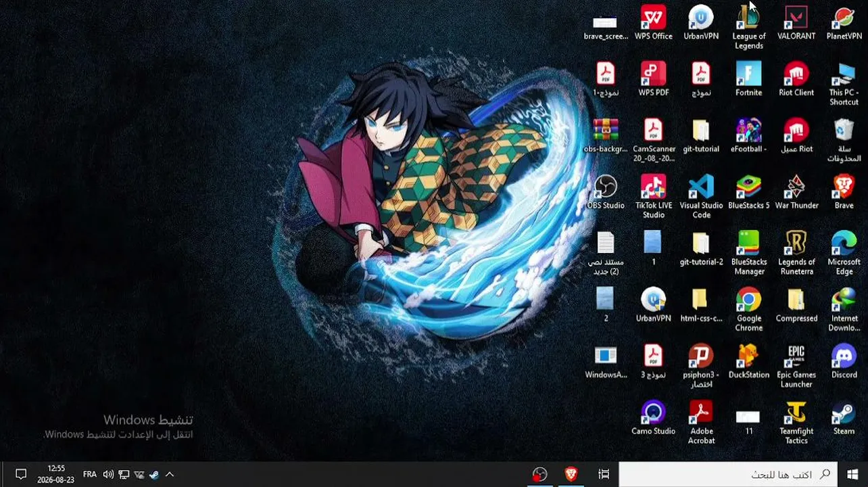Select the psiphon3 shortcut icon
The width and height of the screenshot is (868, 487).
[x=701, y=366]
